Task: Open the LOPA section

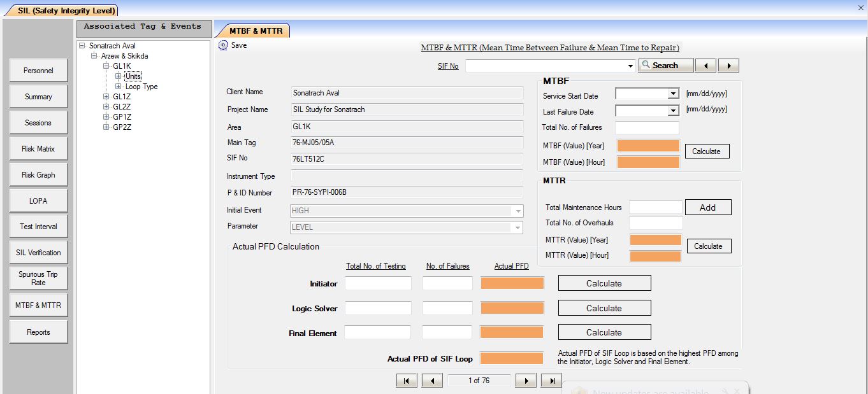Action: coord(38,201)
